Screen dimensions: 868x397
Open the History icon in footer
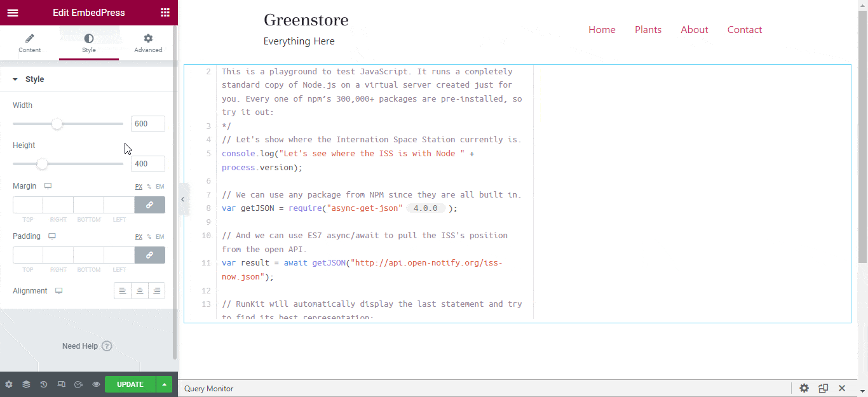click(x=44, y=384)
